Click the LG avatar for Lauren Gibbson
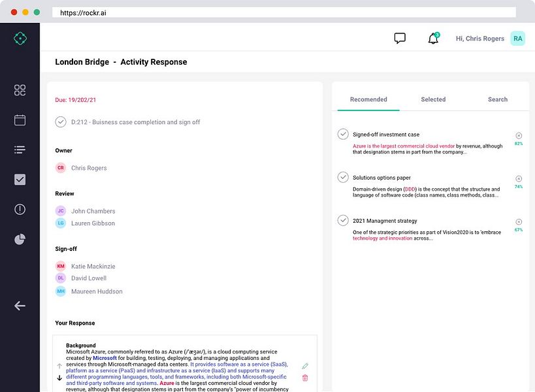Viewport: 535px width, 392px height. point(60,223)
